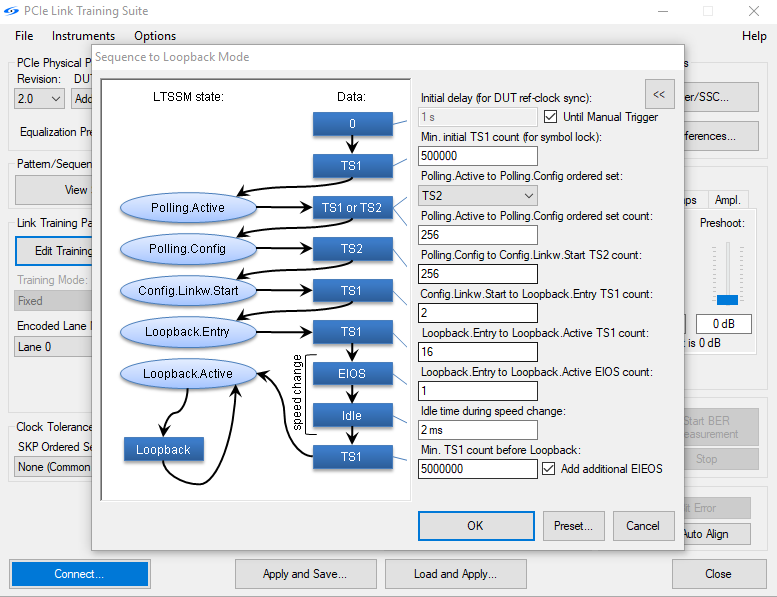
Task: Click the PCIe Link Training Suite app icon
Action: (11, 11)
